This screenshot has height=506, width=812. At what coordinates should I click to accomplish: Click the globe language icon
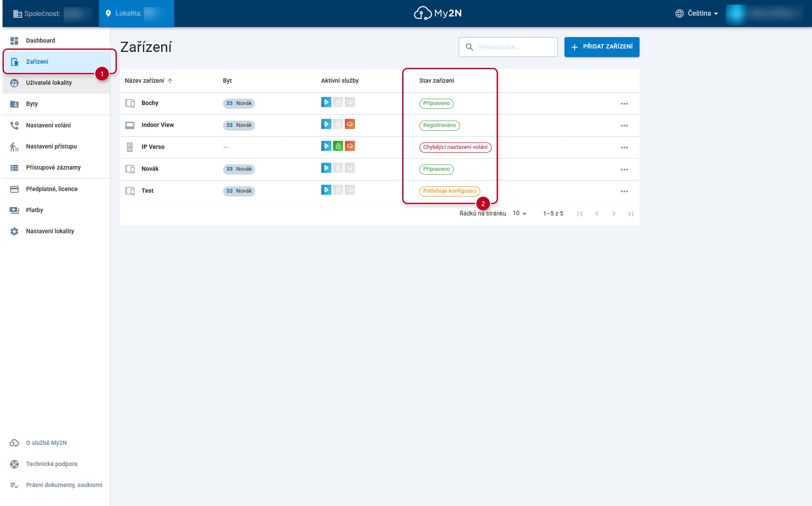tap(679, 13)
